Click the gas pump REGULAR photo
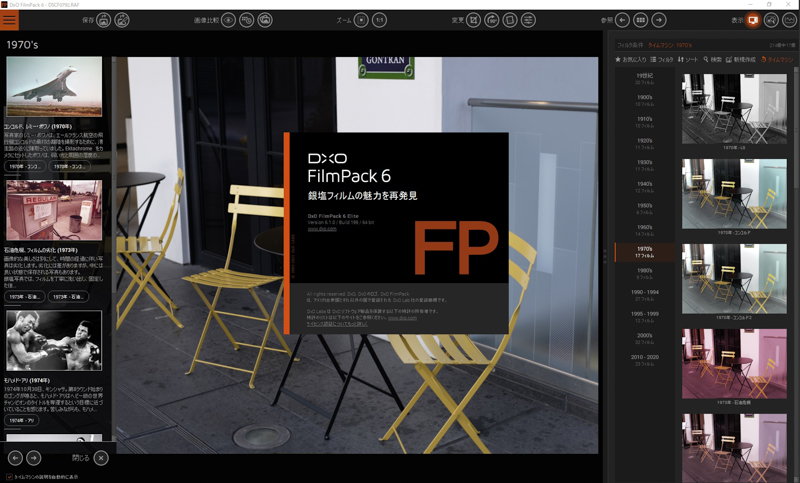This screenshot has width=800, height=483. click(54, 210)
